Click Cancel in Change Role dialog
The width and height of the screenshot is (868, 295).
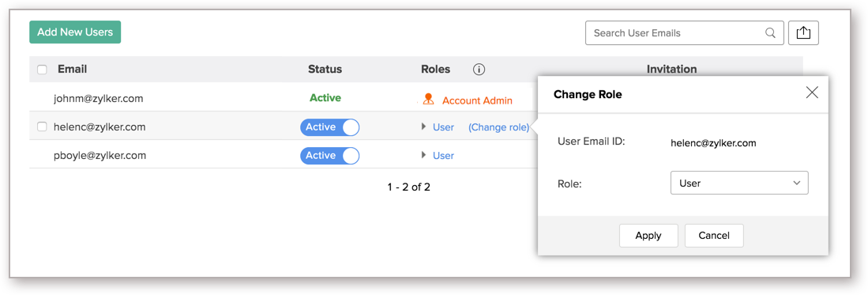coord(714,236)
